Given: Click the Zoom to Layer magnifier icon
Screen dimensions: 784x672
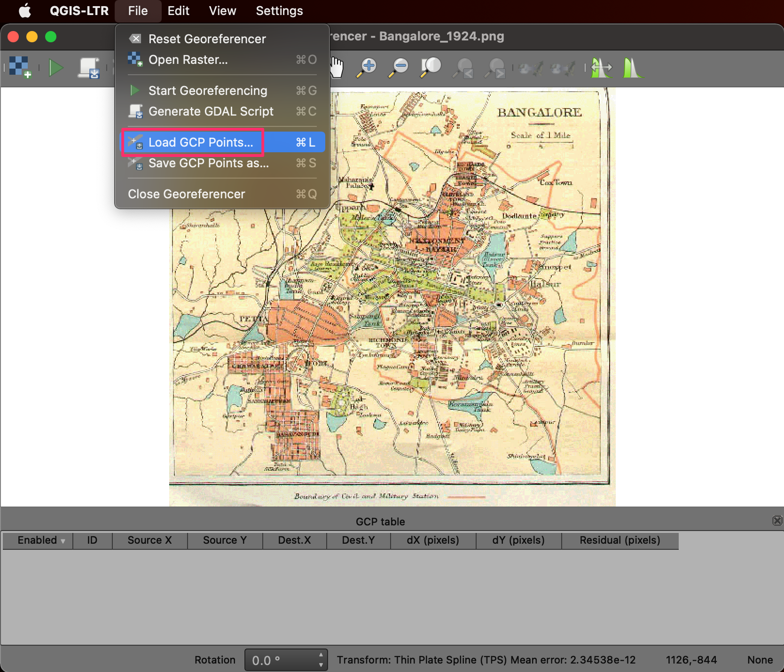Looking at the screenshot, I should (x=431, y=68).
